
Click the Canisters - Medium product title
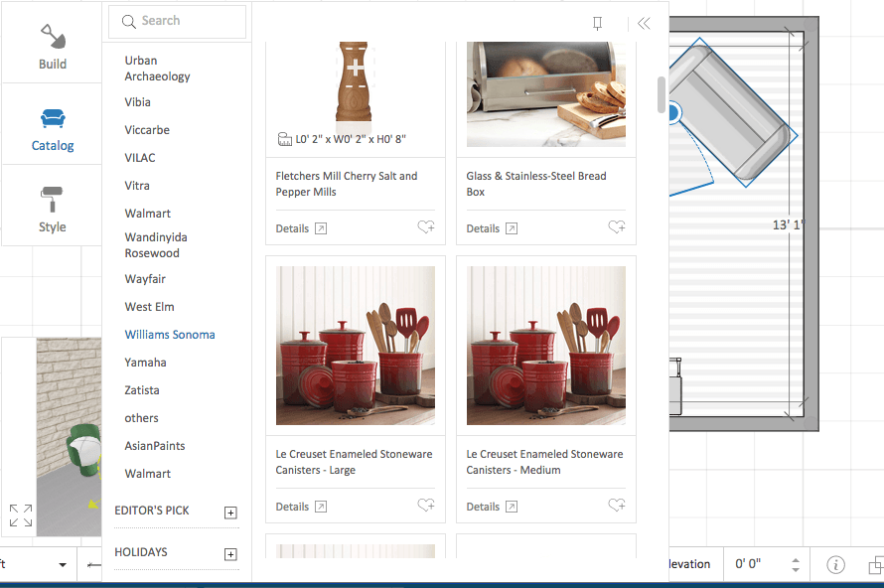pyautogui.click(x=544, y=462)
